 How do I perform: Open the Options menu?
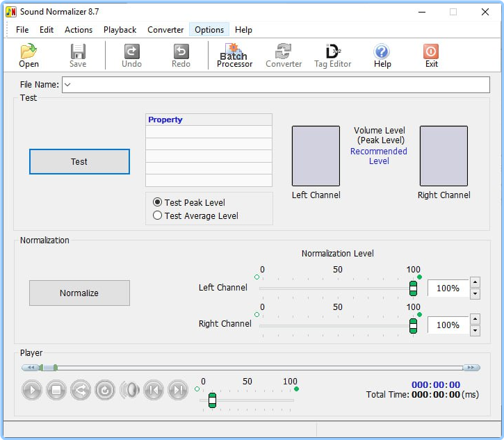(209, 30)
